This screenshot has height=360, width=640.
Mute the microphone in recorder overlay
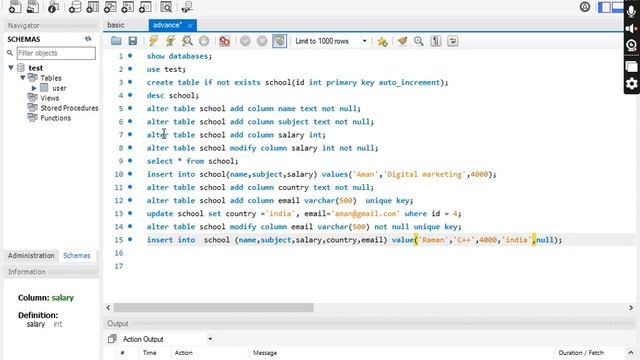point(631,11)
